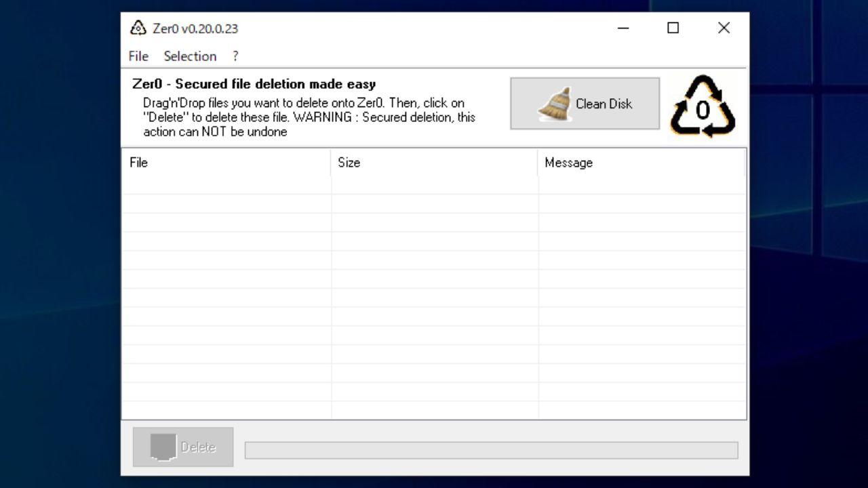Click the deletion progress bar
868x488 pixels.
point(491,450)
